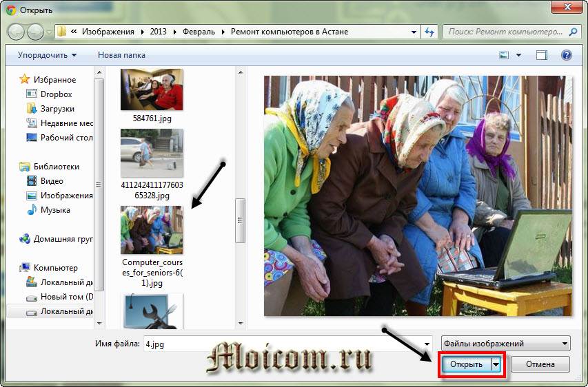This screenshot has height=387, width=588.
Task: Open the Видео library
Action: click(52, 181)
